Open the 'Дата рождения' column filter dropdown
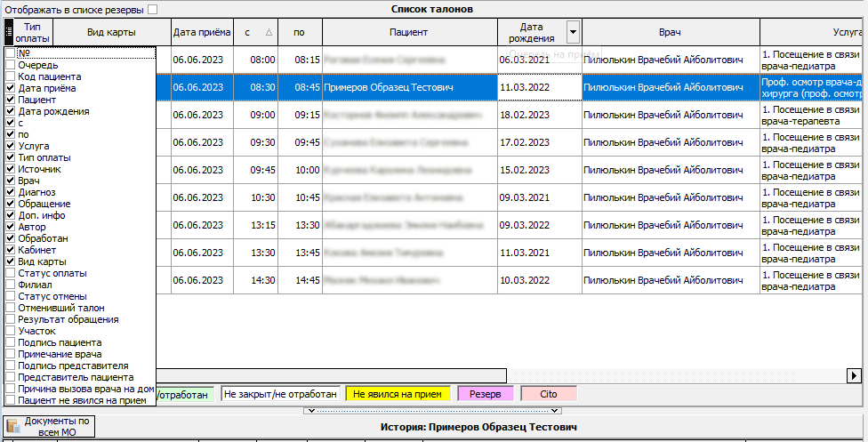This screenshot has height=442, width=868. [x=572, y=33]
